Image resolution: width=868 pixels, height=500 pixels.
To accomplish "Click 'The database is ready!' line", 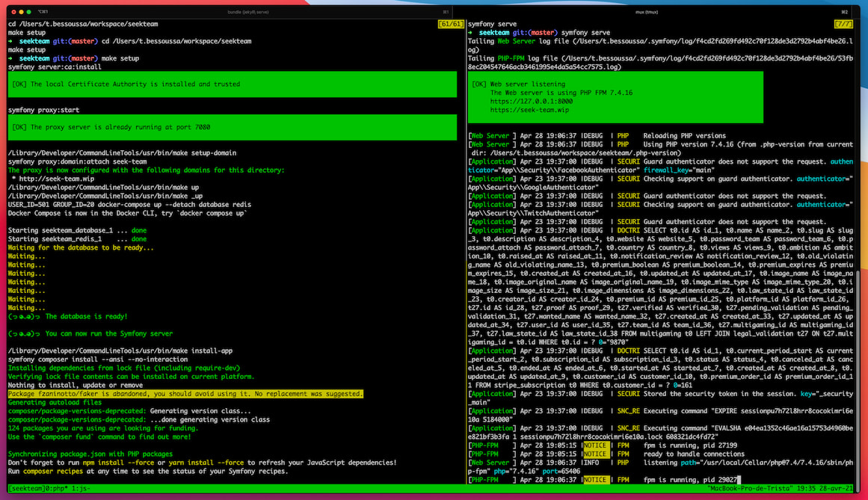I will pos(67,316).
